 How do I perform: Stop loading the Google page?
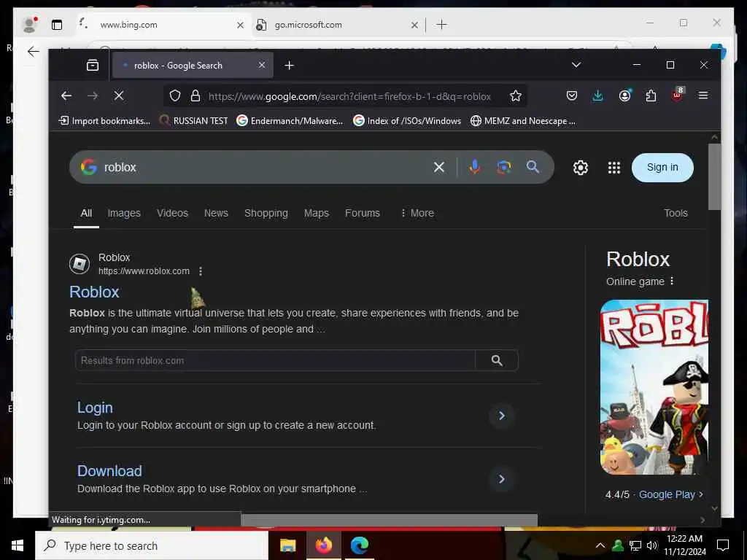(119, 96)
